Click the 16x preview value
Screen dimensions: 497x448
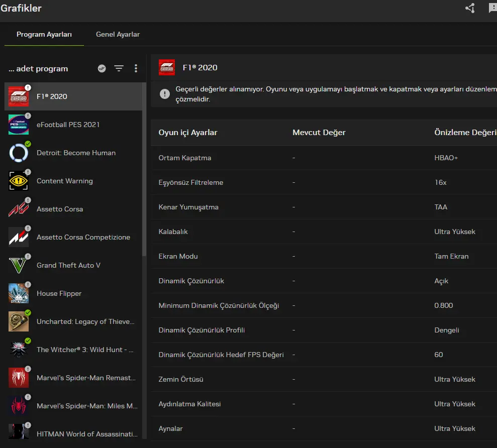[x=440, y=182]
